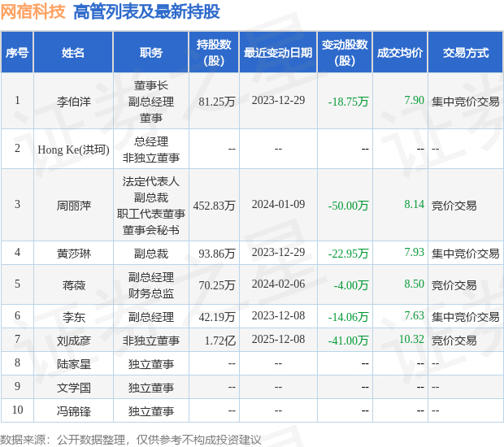The image size is (504, 447).
Task: Click the position 法定代表人
Action: (x=151, y=181)
